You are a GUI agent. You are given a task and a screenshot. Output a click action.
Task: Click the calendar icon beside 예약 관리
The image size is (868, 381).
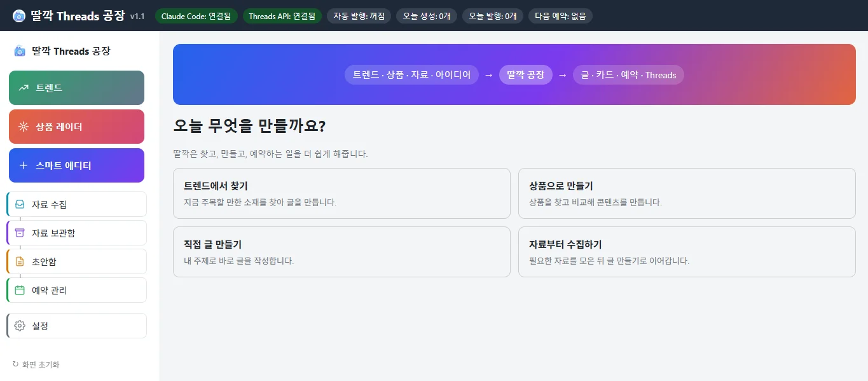tap(20, 290)
